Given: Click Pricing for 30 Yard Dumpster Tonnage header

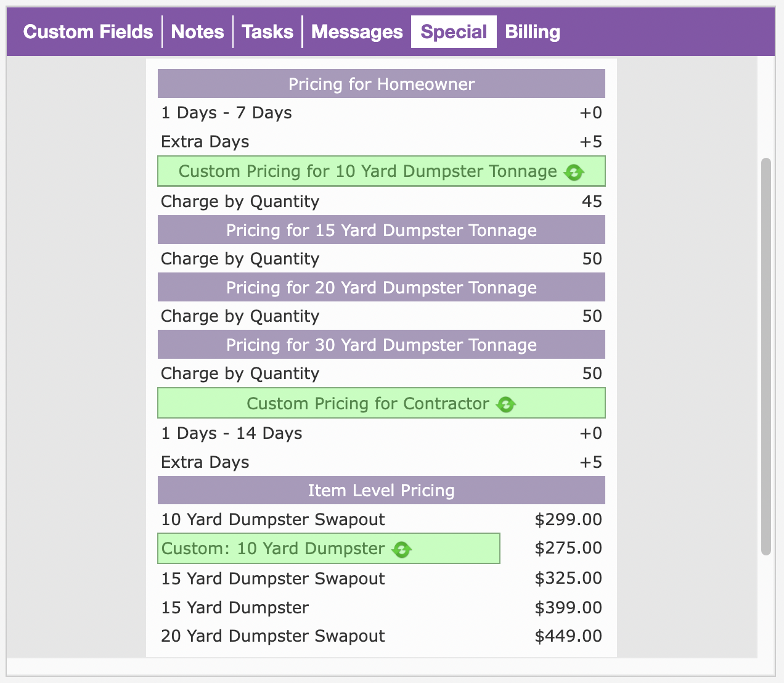Looking at the screenshot, I should [x=381, y=345].
